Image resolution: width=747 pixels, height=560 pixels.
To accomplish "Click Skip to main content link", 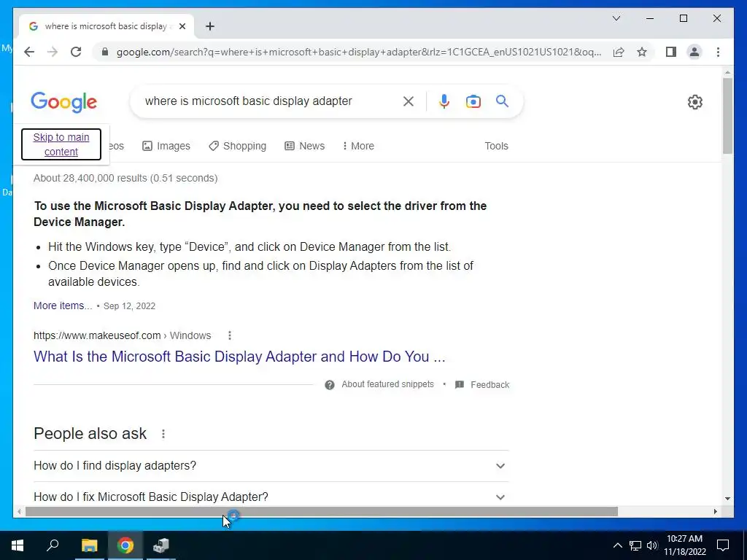I will pos(61,144).
